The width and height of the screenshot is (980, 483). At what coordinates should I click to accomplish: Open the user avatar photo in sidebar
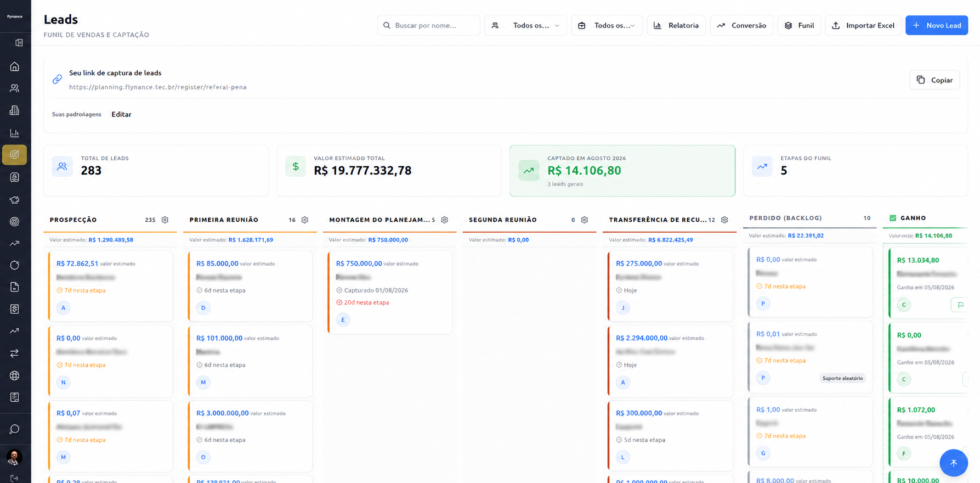(x=14, y=457)
